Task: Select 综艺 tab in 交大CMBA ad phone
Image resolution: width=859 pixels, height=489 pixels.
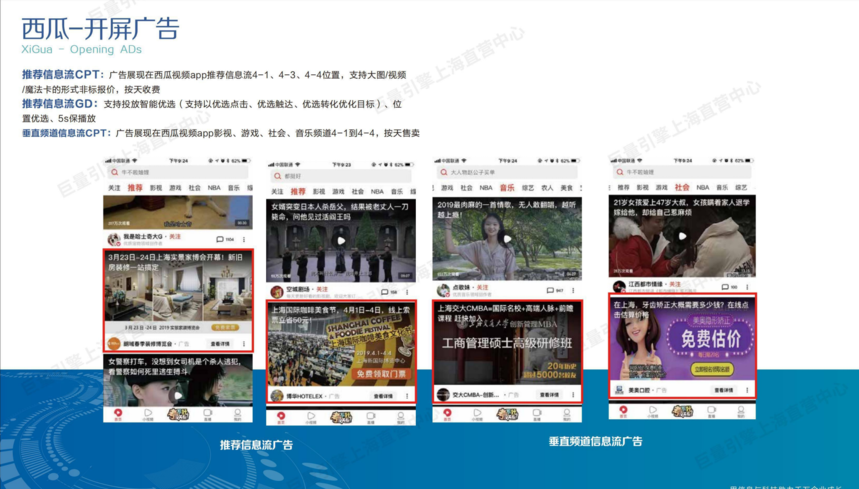Action: 528,188
